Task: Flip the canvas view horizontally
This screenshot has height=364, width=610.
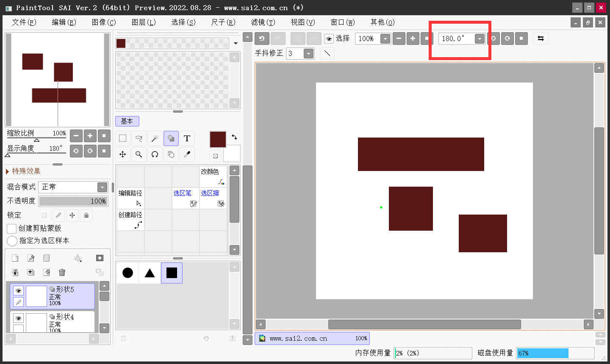Action: tap(541, 39)
